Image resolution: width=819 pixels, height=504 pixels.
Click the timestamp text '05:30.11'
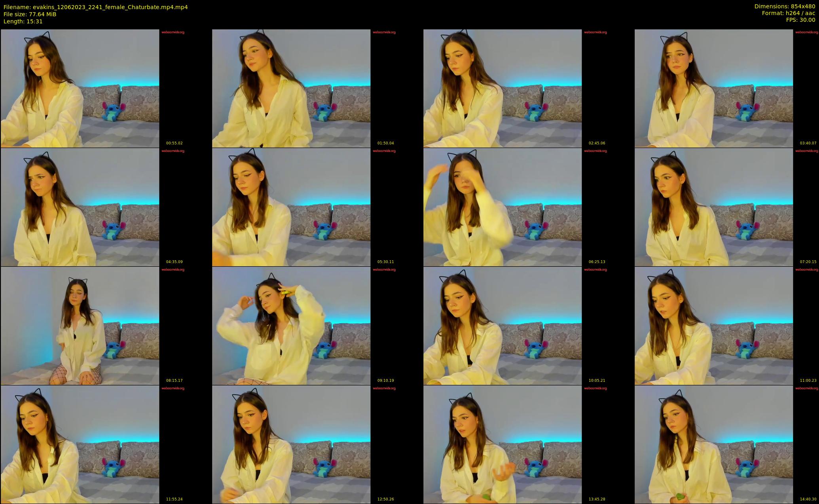pyautogui.click(x=386, y=262)
